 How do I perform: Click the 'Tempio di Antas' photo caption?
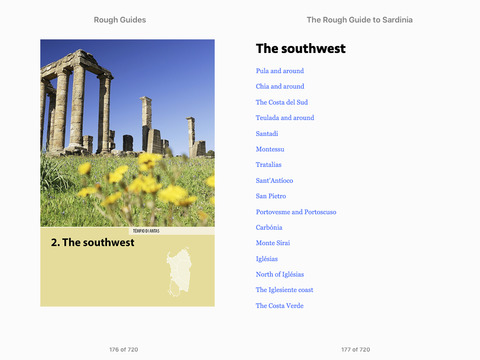146,231
